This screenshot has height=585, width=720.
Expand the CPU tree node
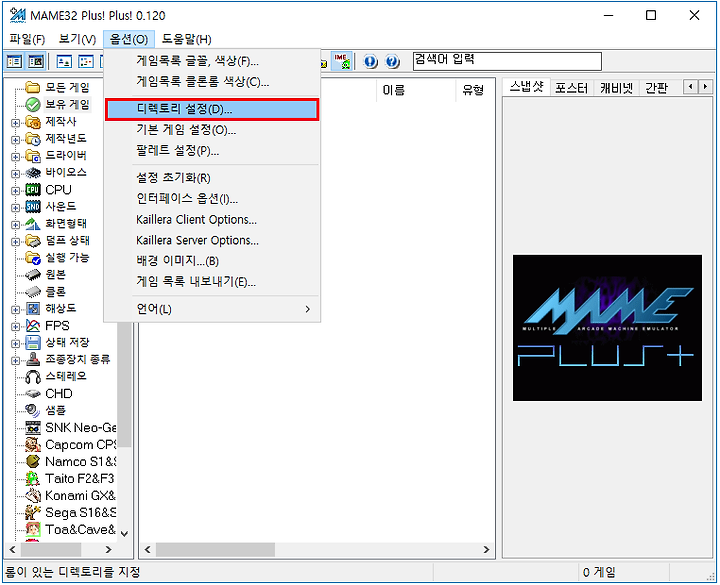15,191
